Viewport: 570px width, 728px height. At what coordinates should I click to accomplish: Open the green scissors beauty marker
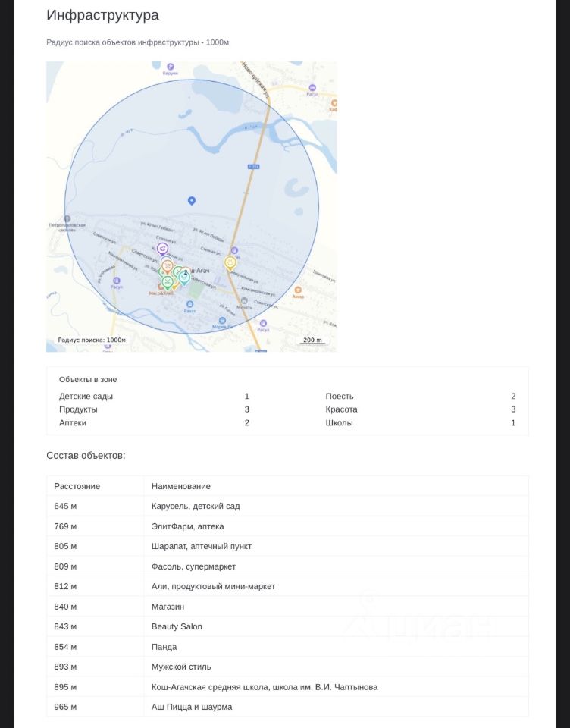pyautogui.click(x=168, y=282)
